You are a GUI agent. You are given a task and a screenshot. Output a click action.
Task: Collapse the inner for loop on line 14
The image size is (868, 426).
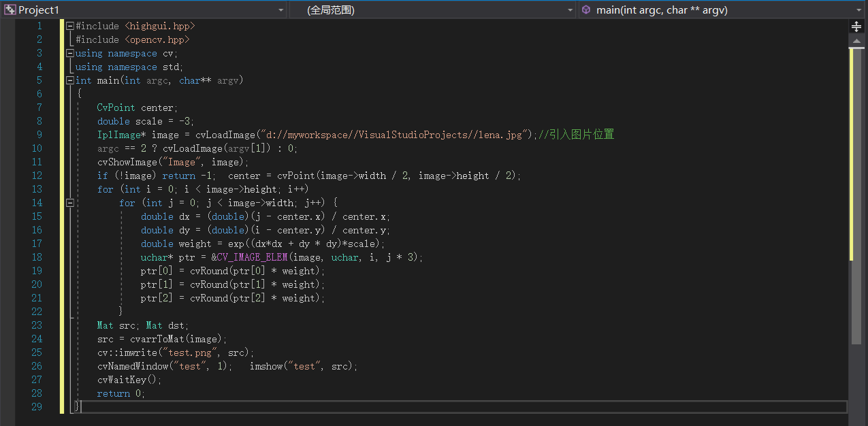(70, 203)
